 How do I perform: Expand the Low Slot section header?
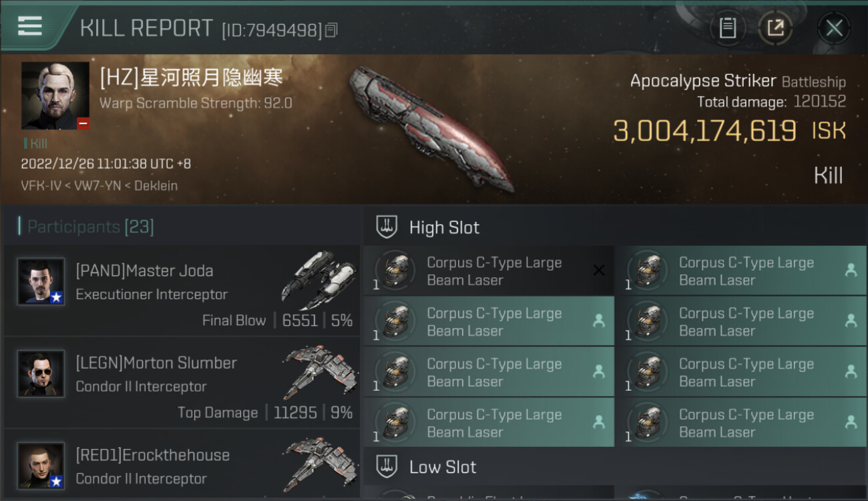(616, 466)
